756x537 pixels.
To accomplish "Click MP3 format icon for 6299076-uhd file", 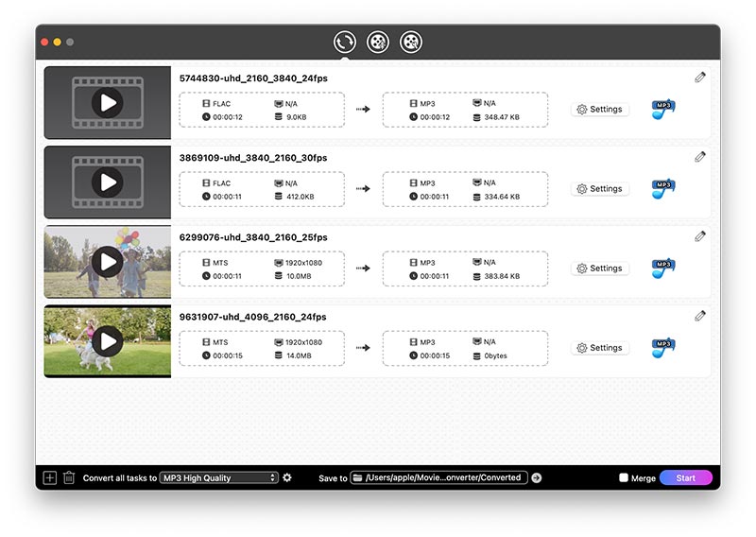I will pos(662,268).
